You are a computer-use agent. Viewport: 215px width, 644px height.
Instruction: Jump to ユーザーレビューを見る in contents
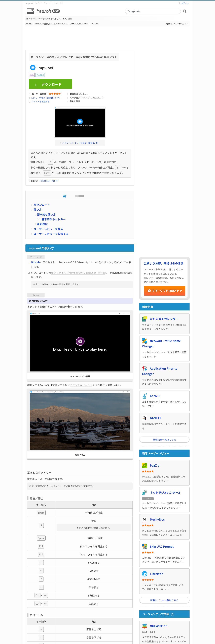tap(48, 229)
